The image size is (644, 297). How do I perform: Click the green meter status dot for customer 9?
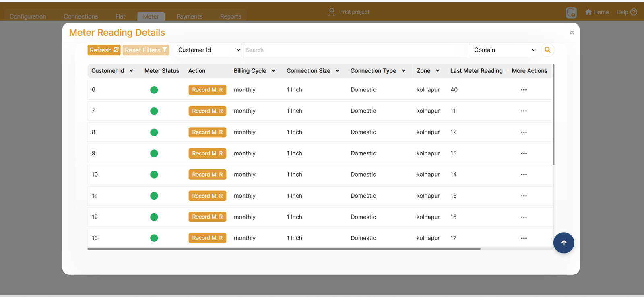point(154,153)
